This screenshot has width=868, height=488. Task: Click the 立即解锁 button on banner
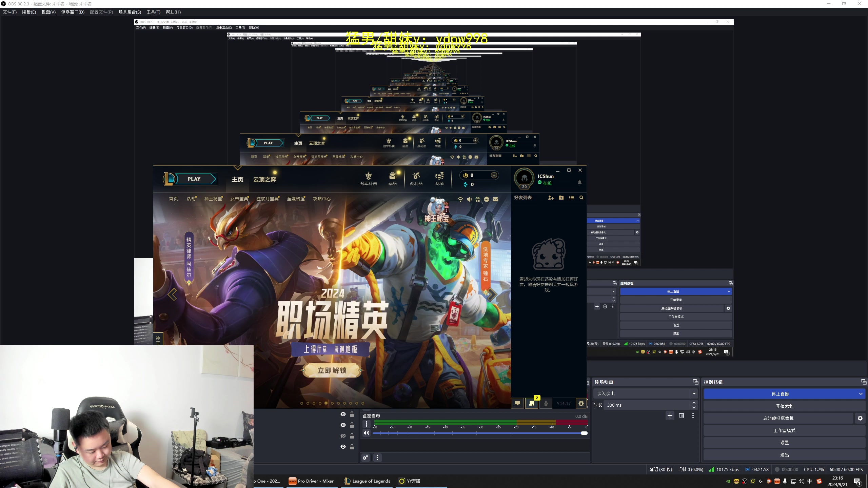coord(332,370)
